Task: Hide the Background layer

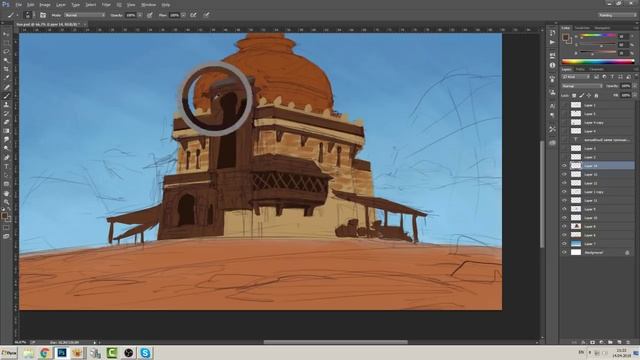Action: coord(564,252)
